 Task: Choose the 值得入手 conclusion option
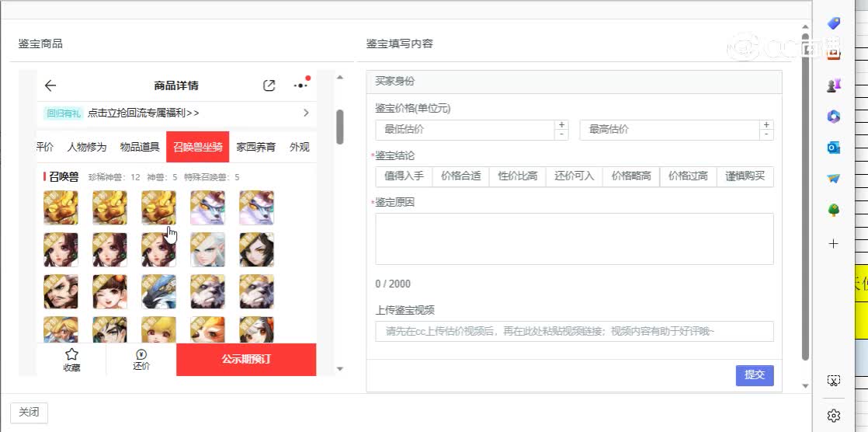[x=404, y=176]
